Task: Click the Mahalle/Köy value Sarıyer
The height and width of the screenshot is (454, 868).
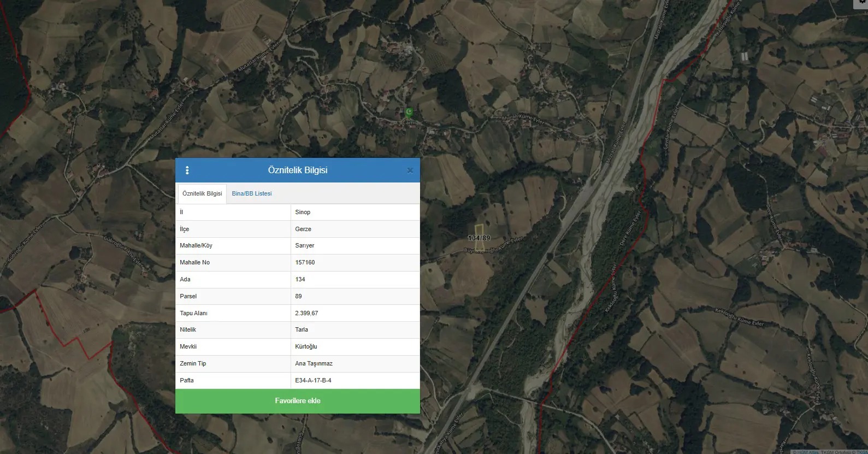Action: pyautogui.click(x=305, y=245)
